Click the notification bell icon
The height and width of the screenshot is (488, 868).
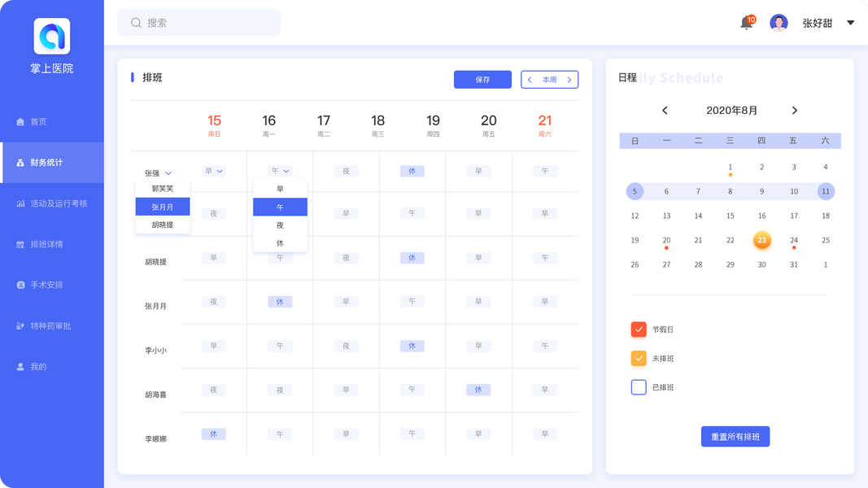746,23
